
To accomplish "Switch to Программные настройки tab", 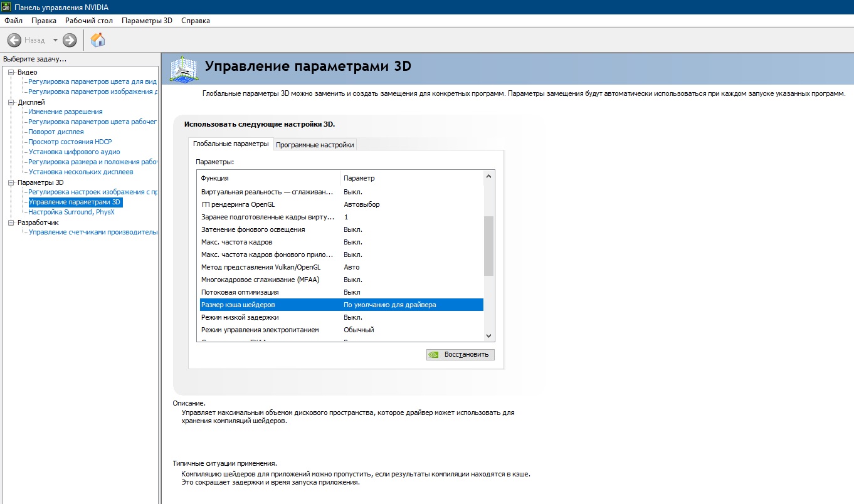I will (315, 145).
